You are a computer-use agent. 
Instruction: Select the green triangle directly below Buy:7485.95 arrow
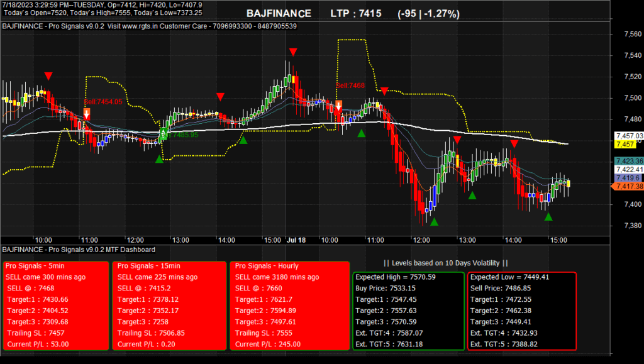159,159
